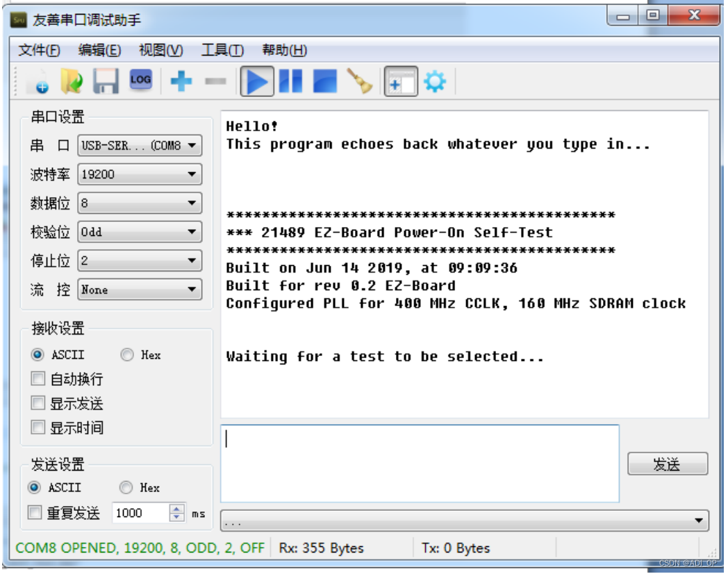This screenshot has width=728, height=574.
Task: Select Hex under 接收设置
Action: [x=126, y=355]
